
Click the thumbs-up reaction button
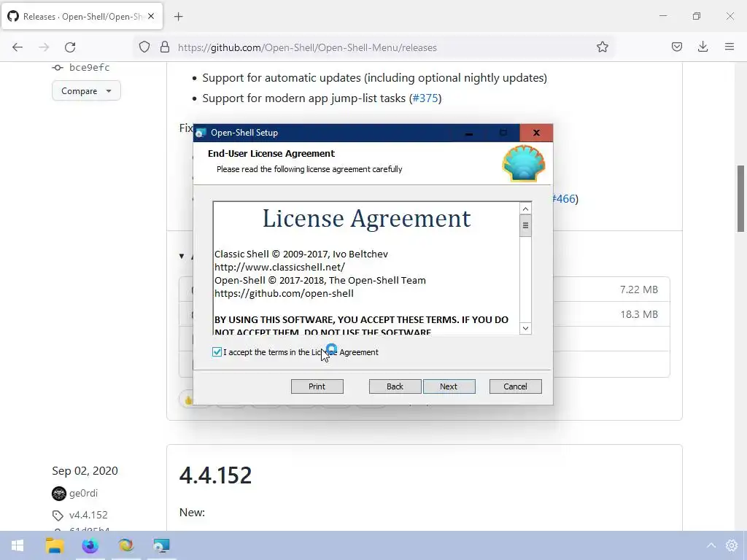(189, 400)
